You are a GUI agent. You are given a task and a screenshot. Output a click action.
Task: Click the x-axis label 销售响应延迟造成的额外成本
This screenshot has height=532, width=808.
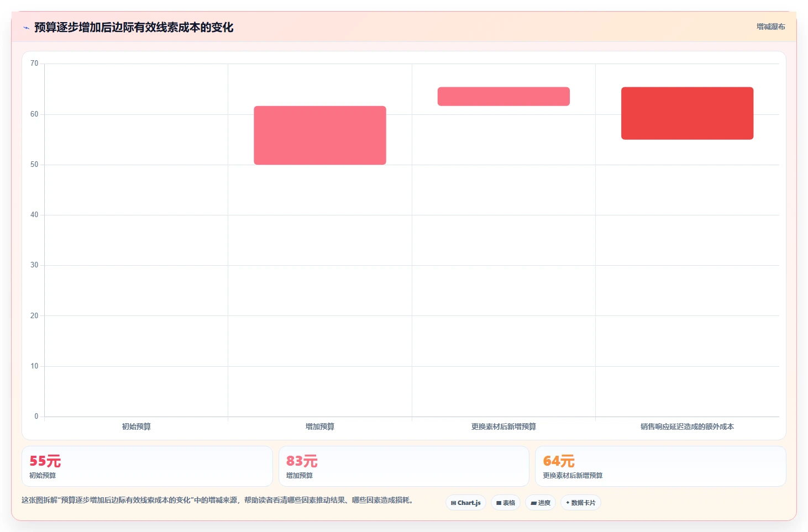[687, 426]
